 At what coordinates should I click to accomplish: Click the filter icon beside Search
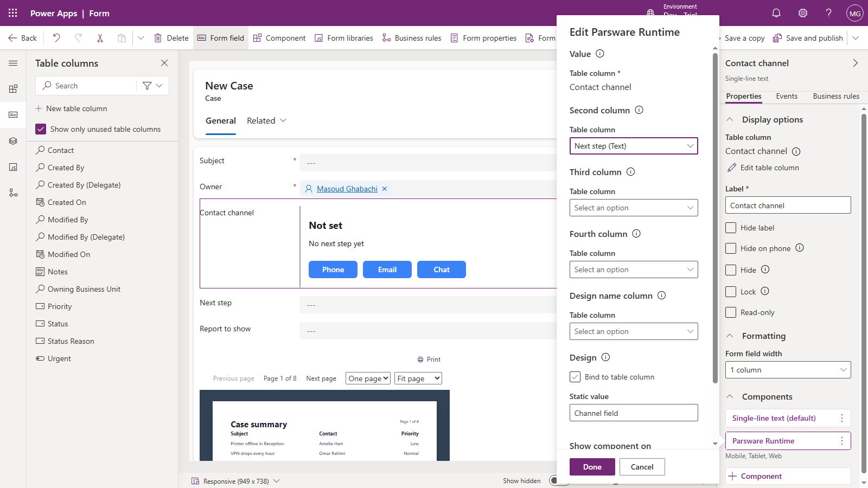click(x=147, y=86)
